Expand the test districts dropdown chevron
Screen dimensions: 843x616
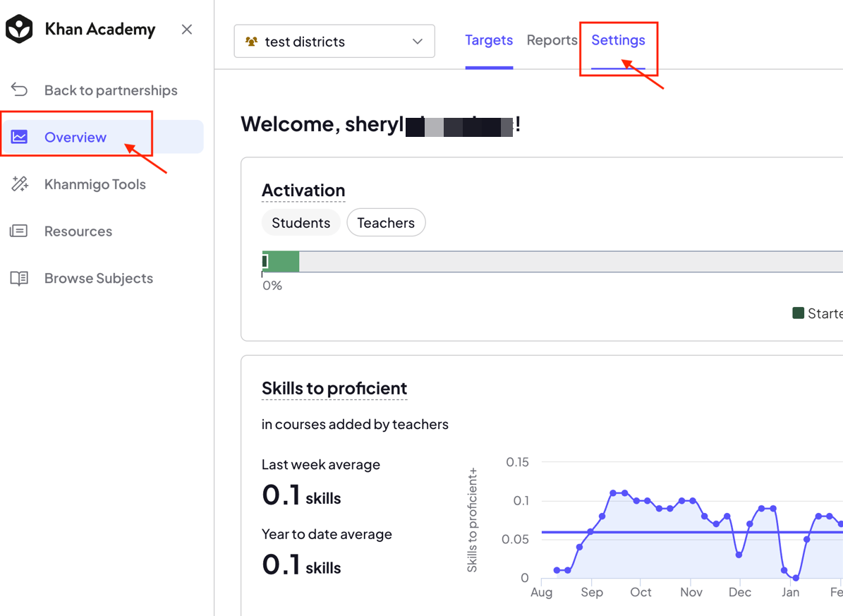(x=417, y=42)
